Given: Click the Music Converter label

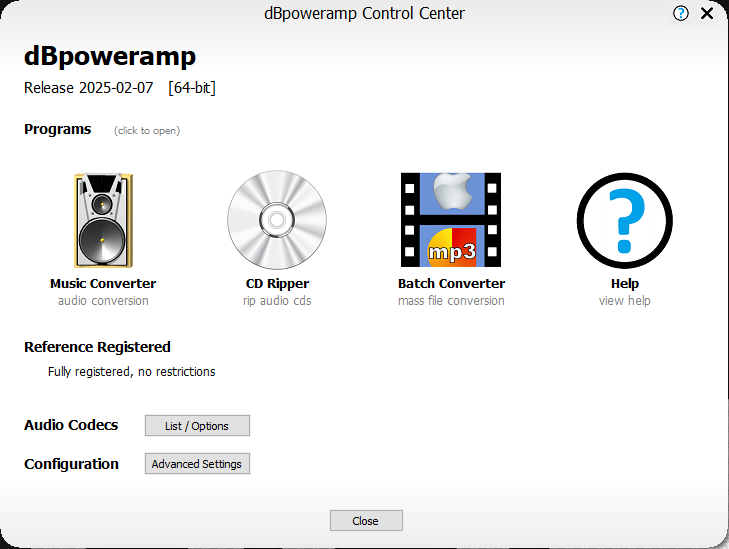Looking at the screenshot, I should click(x=103, y=284).
